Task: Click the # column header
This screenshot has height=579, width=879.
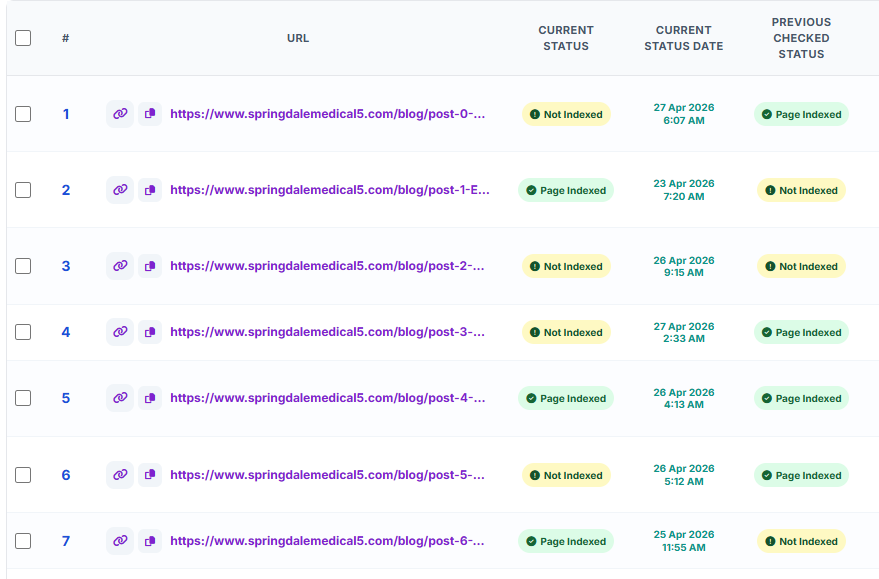Action: coord(66,38)
